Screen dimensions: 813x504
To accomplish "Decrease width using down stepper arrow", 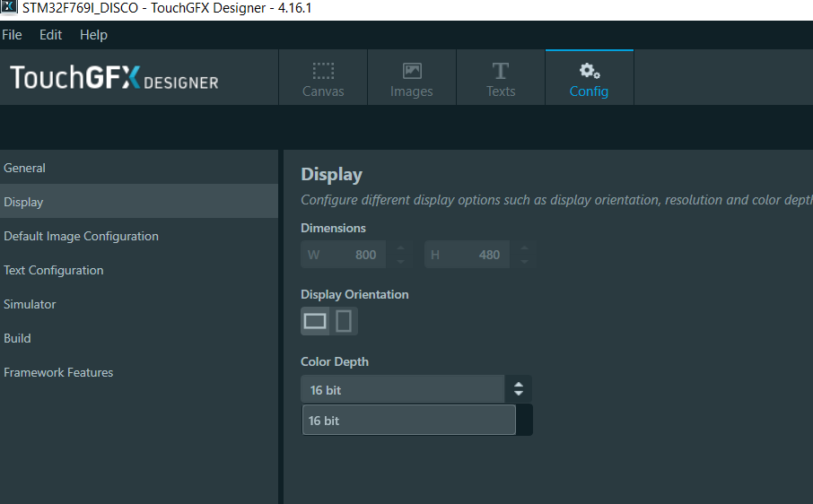I will tap(400, 262).
